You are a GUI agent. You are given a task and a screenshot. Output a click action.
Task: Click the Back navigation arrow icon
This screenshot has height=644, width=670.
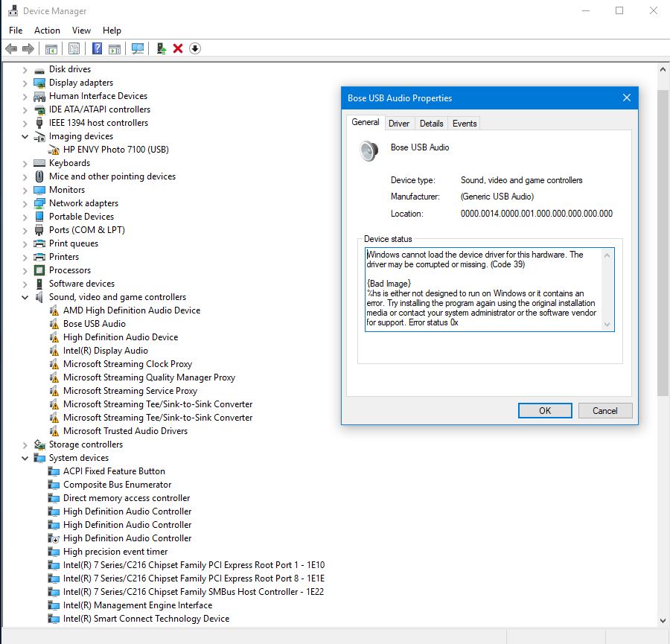[12, 48]
